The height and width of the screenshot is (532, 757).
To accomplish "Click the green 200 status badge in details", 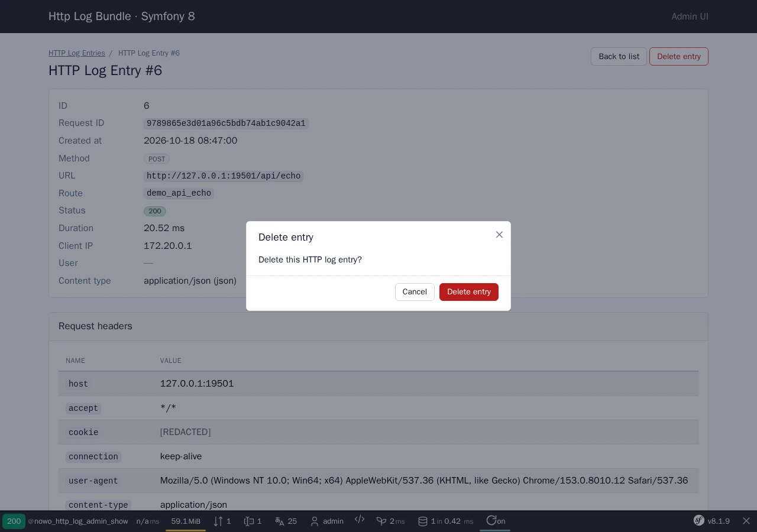I will click(x=155, y=211).
